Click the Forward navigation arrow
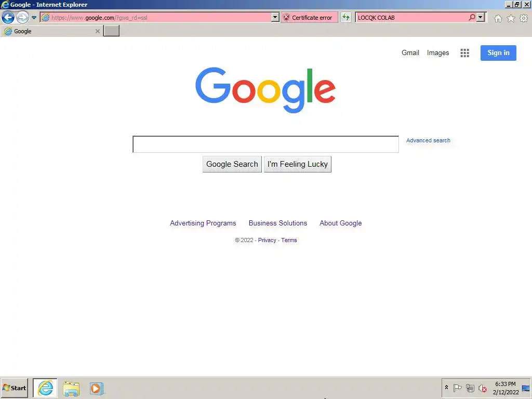Screen dimensions: 532x399 [x=23, y=17]
